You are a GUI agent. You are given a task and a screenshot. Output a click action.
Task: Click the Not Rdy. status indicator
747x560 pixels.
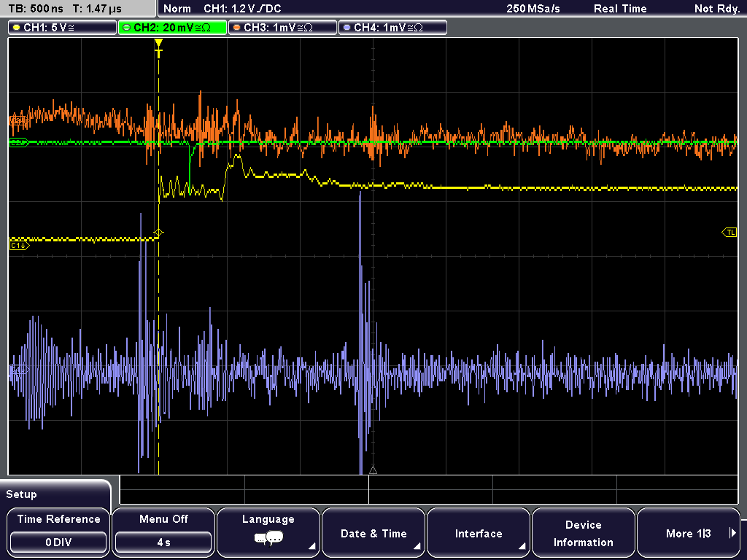point(717,9)
